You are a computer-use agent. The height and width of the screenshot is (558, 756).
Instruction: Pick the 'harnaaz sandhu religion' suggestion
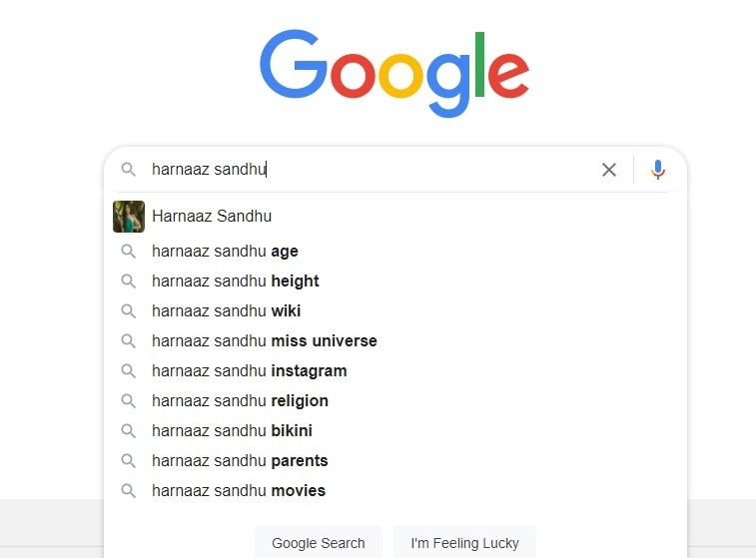(240, 401)
